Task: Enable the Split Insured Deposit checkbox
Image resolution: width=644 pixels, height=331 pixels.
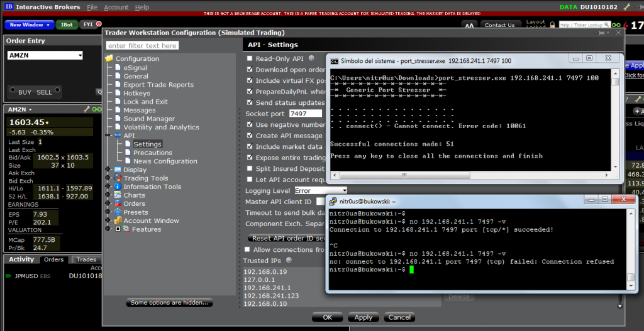Action: (249, 168)
